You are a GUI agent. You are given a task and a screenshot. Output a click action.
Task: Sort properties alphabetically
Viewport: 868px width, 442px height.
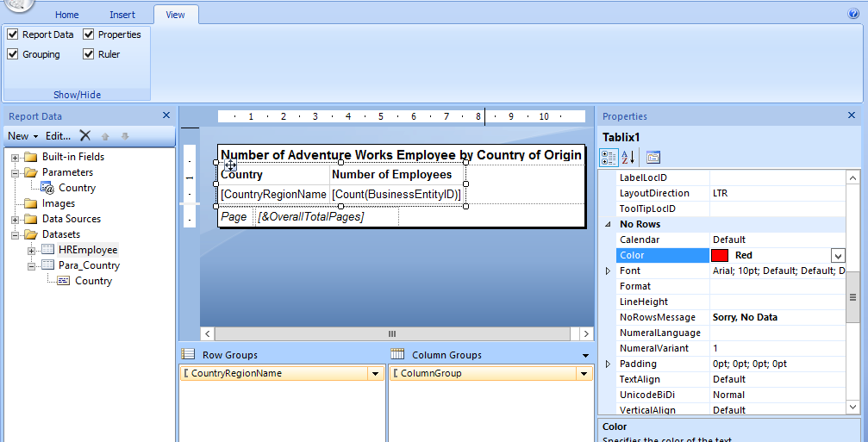tap(628, 157)
